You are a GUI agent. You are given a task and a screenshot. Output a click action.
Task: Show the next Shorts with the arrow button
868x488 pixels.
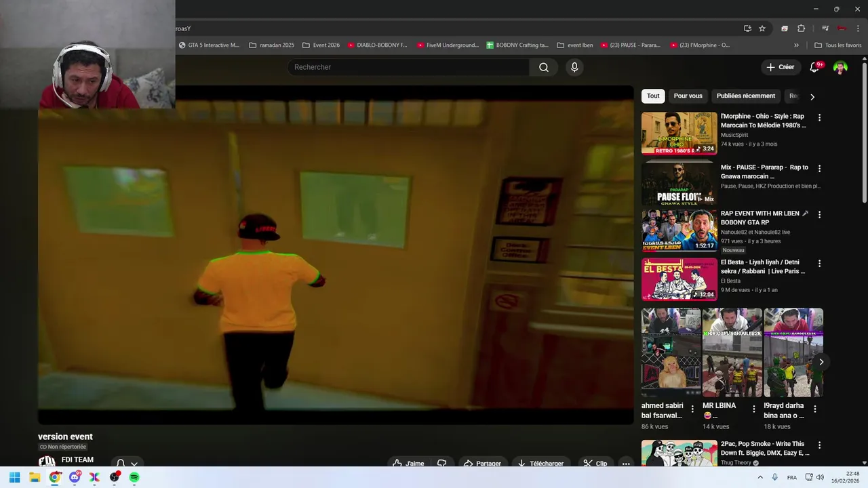tap(821, 362)
